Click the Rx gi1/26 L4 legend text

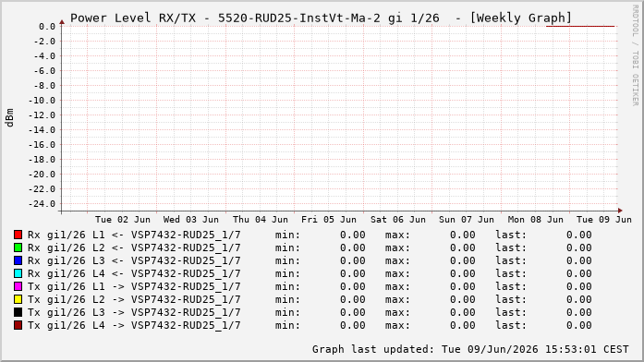click(x=134, y=273)
